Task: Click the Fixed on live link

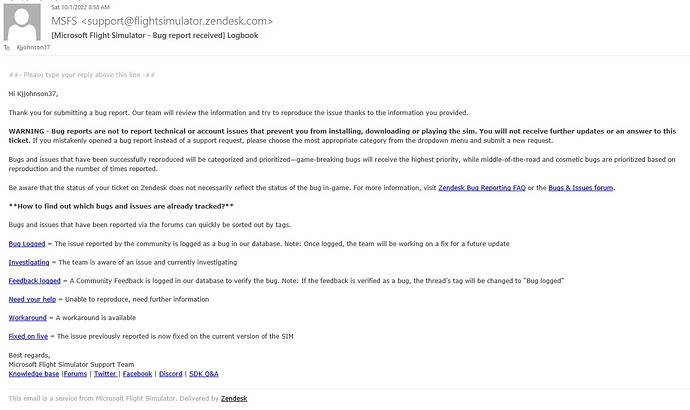Action: pos(29,336)
